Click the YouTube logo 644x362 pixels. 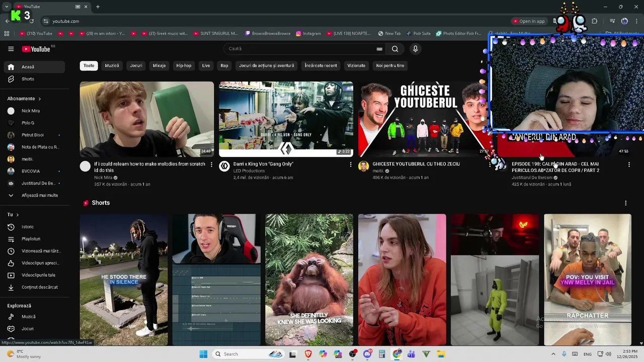[x=36, y=49]
